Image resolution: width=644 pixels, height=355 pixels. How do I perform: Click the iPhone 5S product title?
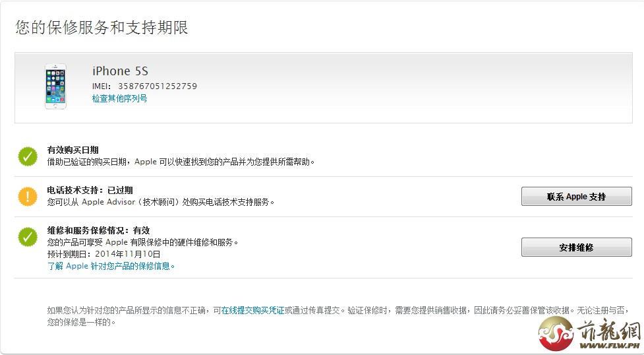(x=120, y=71)
